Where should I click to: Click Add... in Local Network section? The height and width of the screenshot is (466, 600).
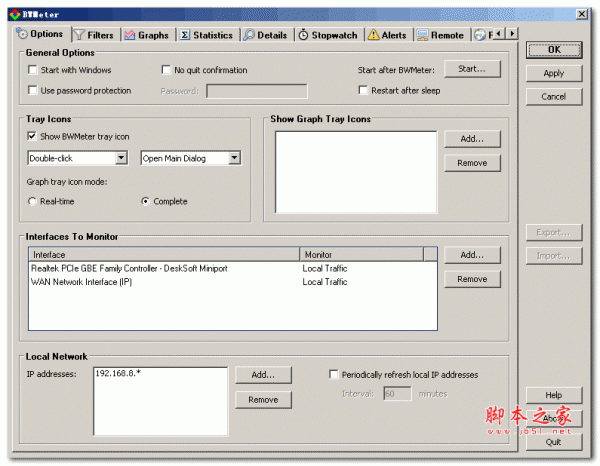(263, 375)
